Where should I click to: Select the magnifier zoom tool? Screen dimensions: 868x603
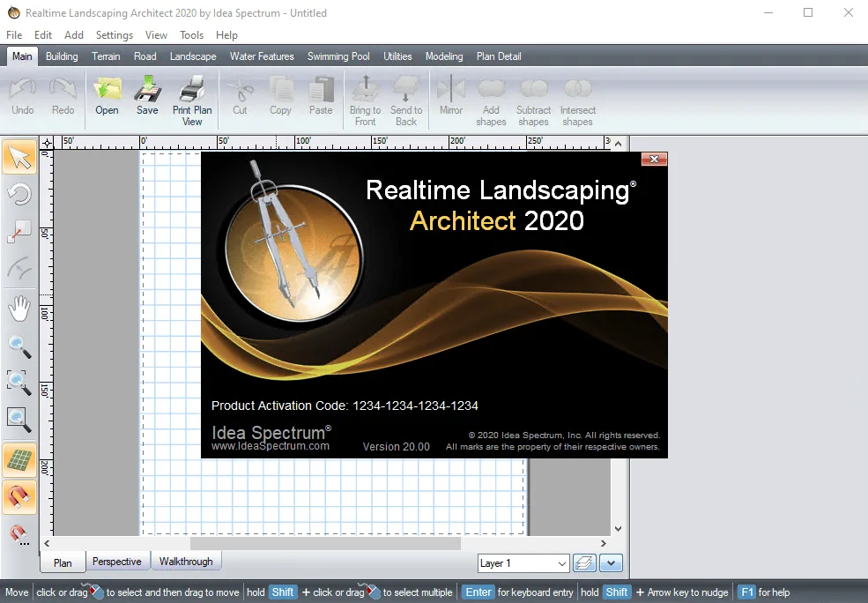coord(20,346)
